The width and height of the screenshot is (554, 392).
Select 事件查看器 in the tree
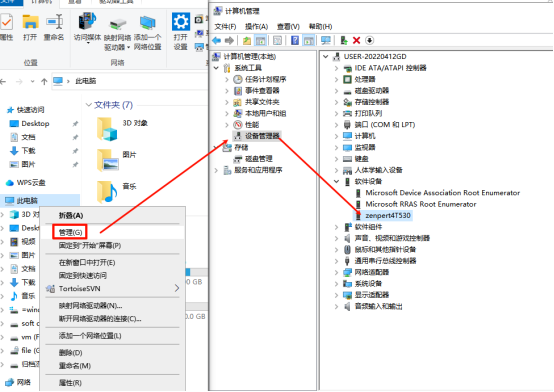pyautogui.click(x=262, y=90)
